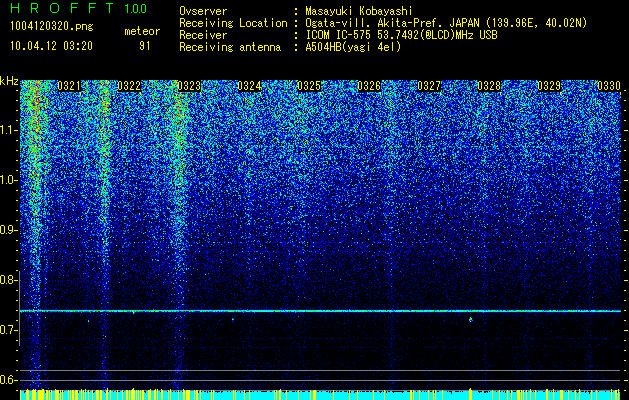Click the 0.7 frequency axis label
Image resolution: width=629 pixels, height=400 pixels.
click(x=8, y=330)
